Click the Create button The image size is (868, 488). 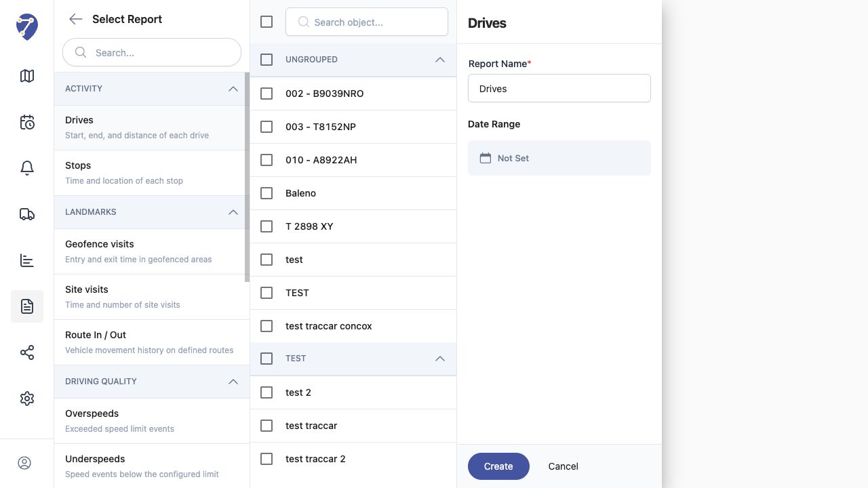498,466
